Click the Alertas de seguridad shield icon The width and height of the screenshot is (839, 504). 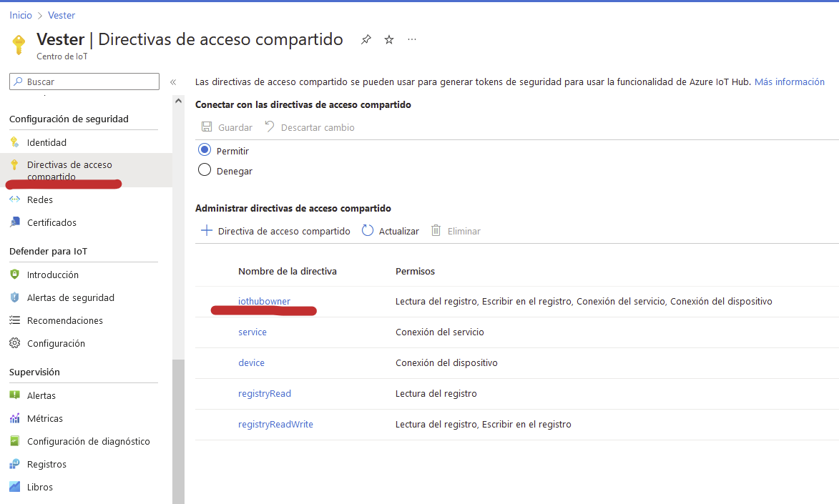pos(14,297)
